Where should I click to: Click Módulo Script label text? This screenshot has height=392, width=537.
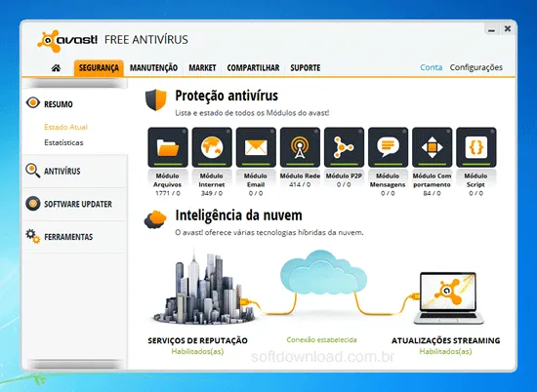click(x=475, y=180)
